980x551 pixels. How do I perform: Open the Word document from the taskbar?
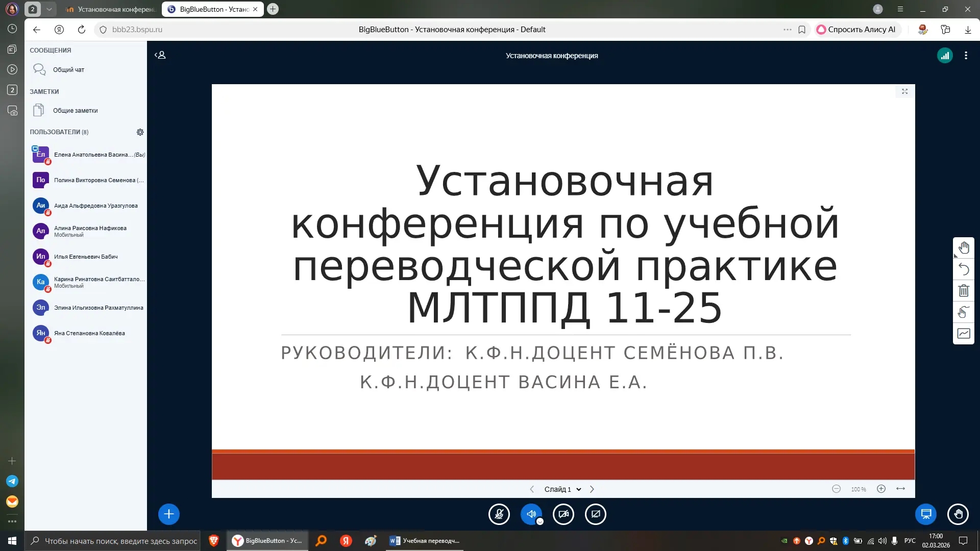[425, 541]
